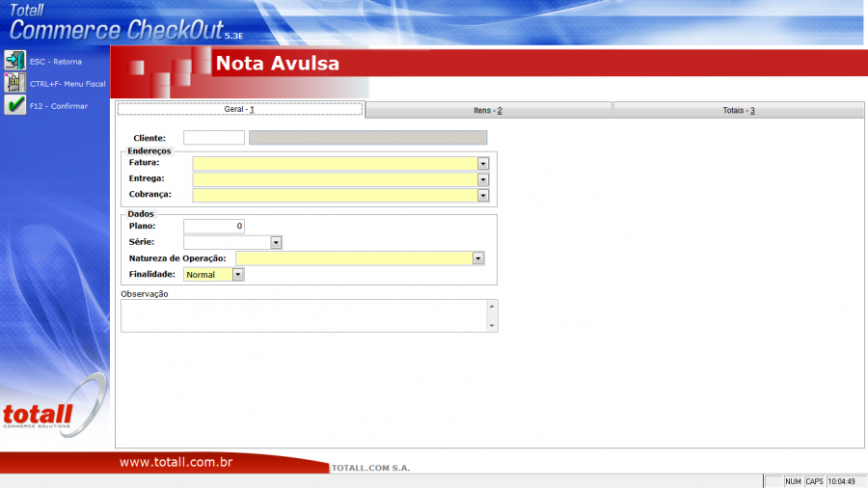
Task: Click the Plano number field
Action: pos(213,227)
